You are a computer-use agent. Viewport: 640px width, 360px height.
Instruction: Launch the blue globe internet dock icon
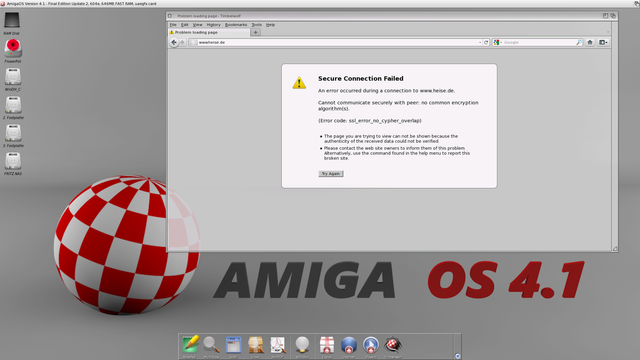[x=349, y=345]
